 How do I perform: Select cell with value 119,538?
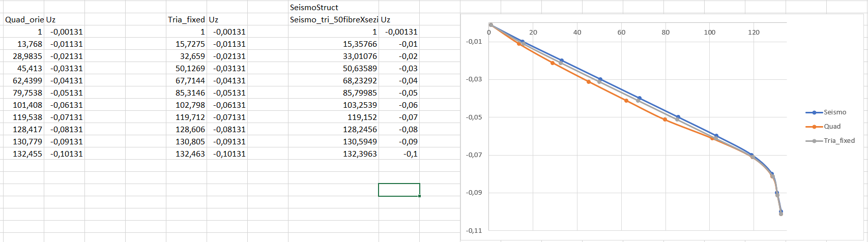[x=23, y=117]
